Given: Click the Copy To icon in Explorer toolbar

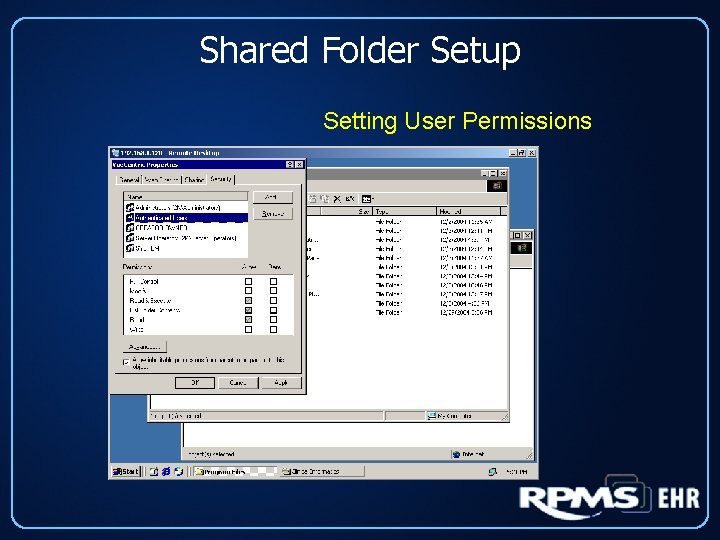Looking at the screenshot, I should coord(325,199).
